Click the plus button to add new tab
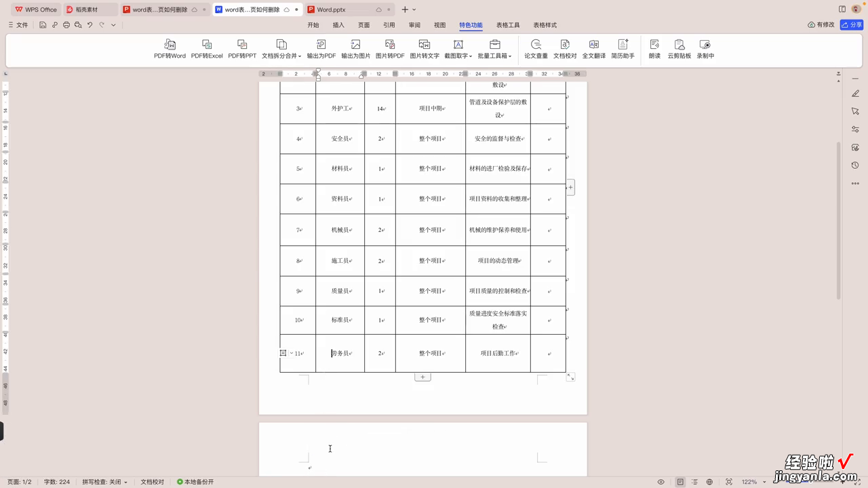The height and width of the screenshot is (488, 868). (405, 9)
